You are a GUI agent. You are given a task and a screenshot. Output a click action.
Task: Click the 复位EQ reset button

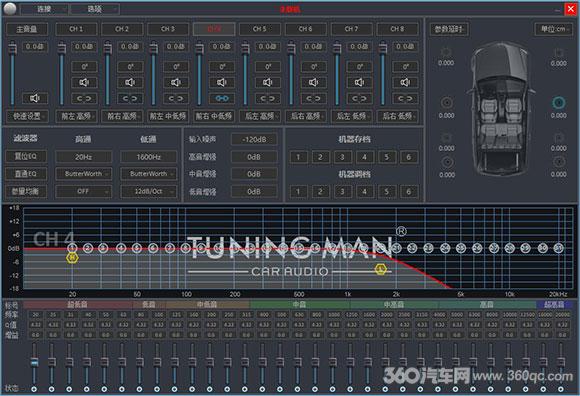[26, 156]
